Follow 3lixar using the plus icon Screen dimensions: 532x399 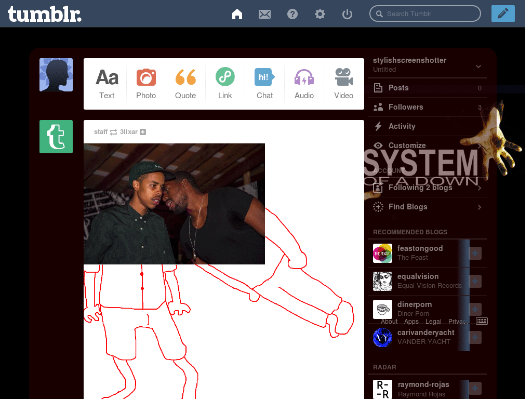pos(143,132)
